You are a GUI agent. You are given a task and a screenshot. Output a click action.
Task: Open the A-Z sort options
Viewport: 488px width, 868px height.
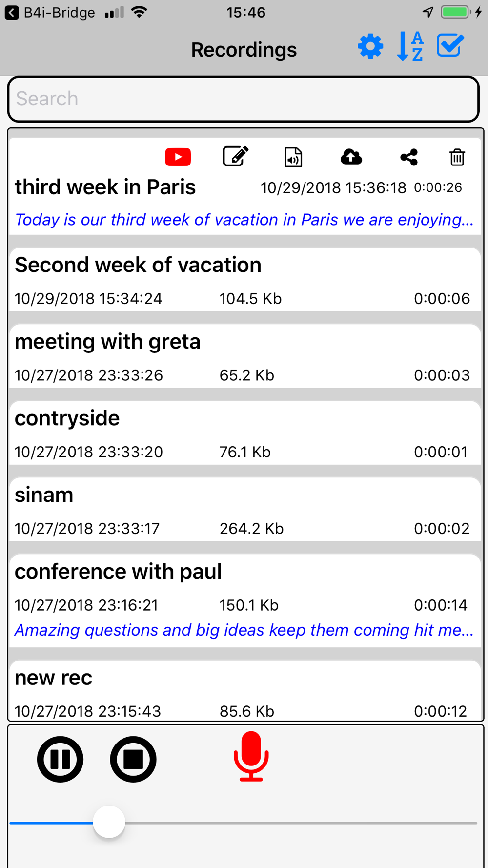click(410, 47)
